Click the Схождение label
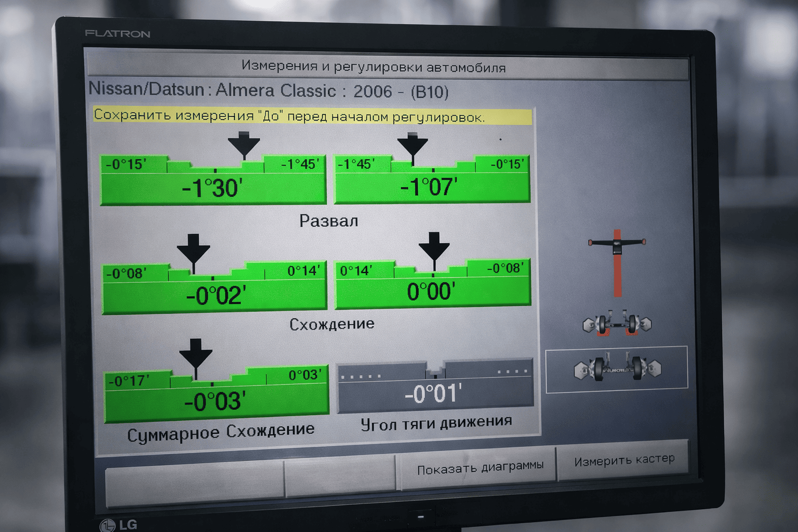 pyautogui.click(x=332, y=324)
